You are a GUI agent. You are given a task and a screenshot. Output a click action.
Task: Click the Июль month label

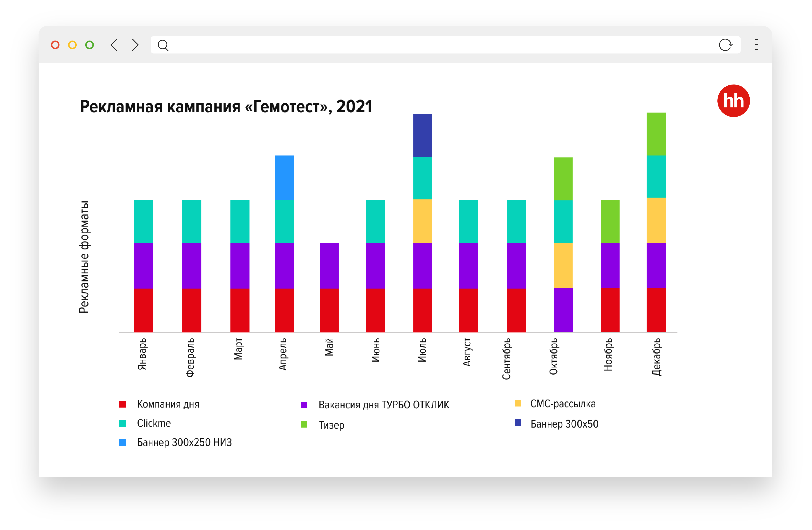[422, 350]
